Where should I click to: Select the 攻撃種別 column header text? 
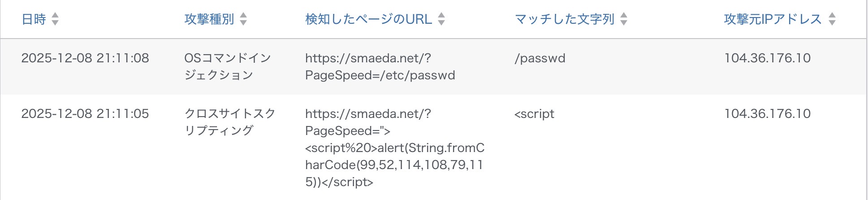click(x=209, y=19)
